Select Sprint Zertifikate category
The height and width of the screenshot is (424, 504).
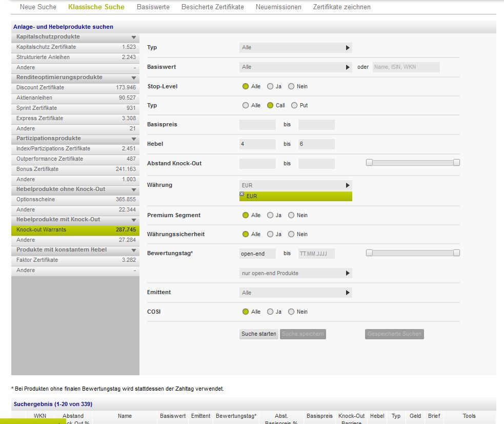75,108
